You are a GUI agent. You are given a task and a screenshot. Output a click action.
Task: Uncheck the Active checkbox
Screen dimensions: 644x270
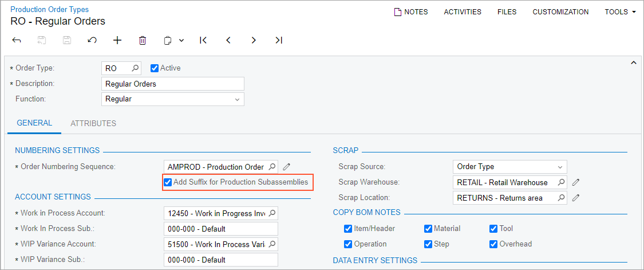point(154,68)
